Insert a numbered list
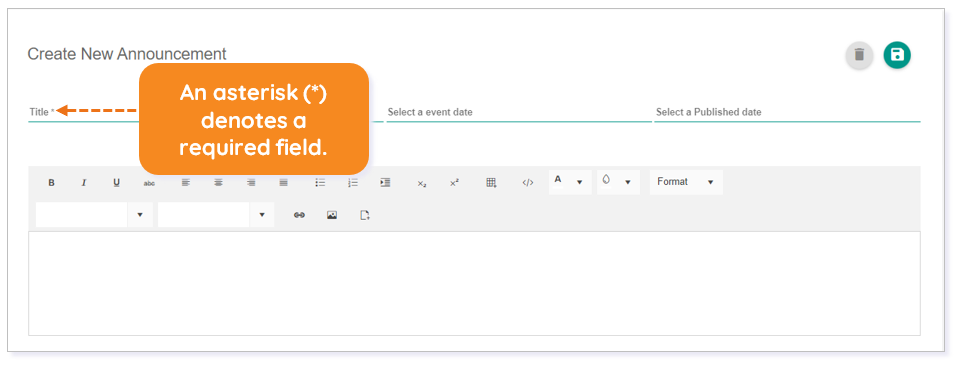Screen dimensions: 964x366 click(x=353, y=183)
